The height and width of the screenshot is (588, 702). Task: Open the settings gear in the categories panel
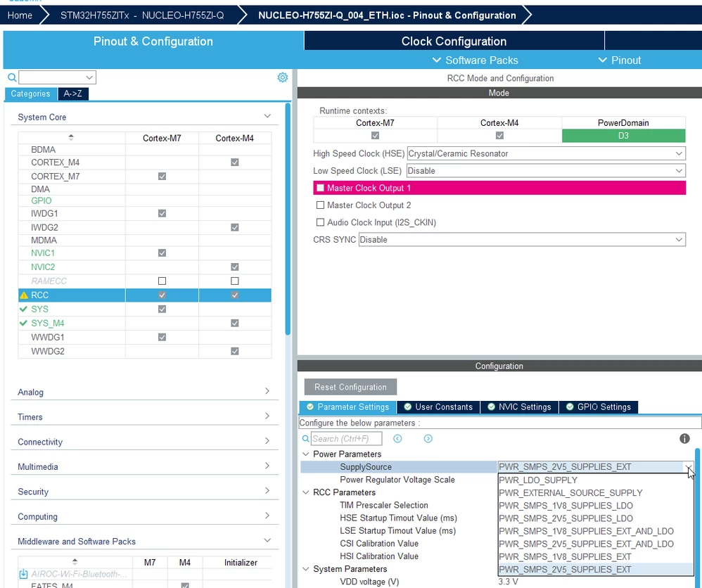pyautogui.click(x=283, y=77)
